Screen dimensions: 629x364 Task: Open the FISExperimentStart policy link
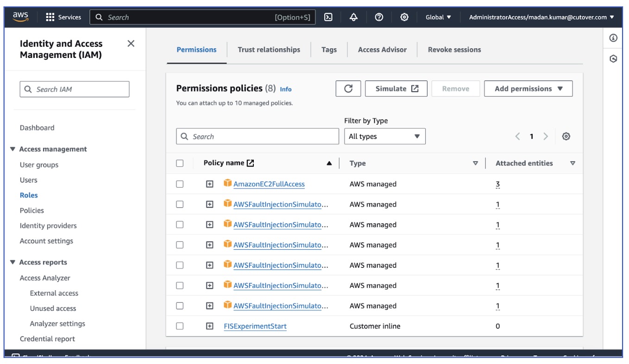[x=255, y=326]
